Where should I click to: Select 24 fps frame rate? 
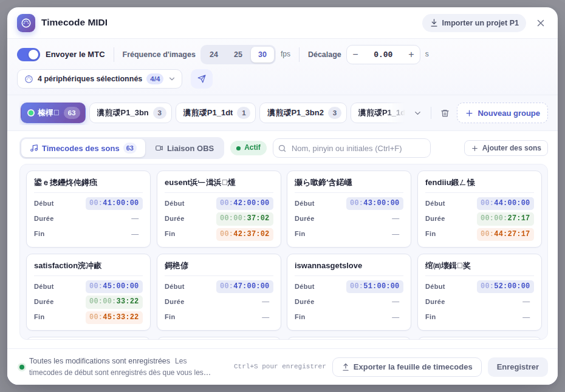pos(214,55)
